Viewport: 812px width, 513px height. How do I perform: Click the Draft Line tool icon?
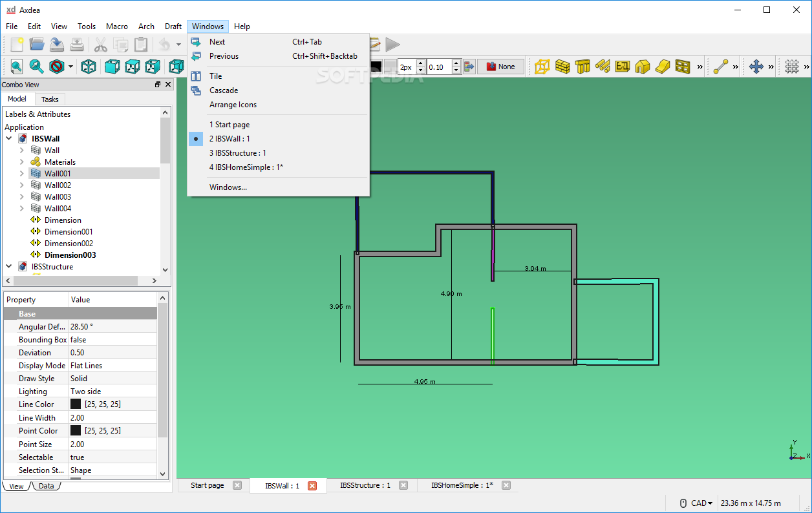click(721, 66)
